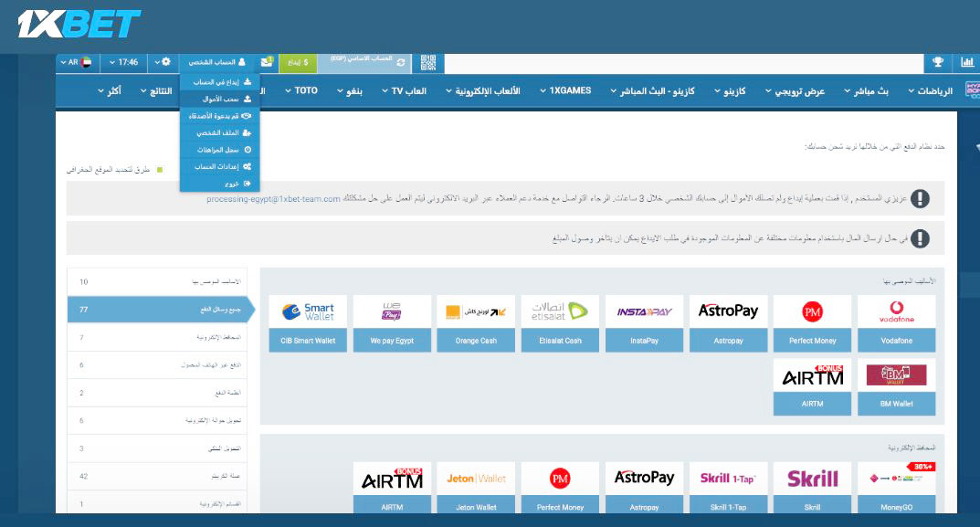The height and width of the screenshot is (527, 980).
Task: Select the Vodafone payment method
Action: pyautogui.click(x=896, y=323)
